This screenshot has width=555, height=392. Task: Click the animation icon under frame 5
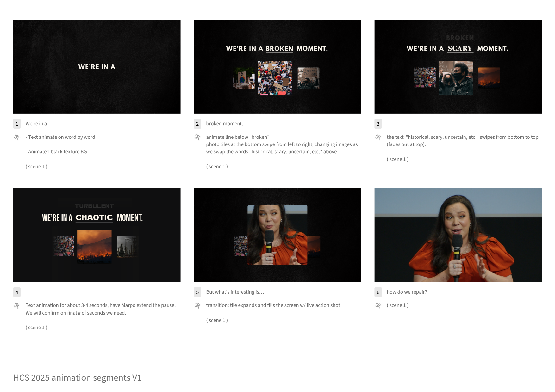tap(197, 305)
